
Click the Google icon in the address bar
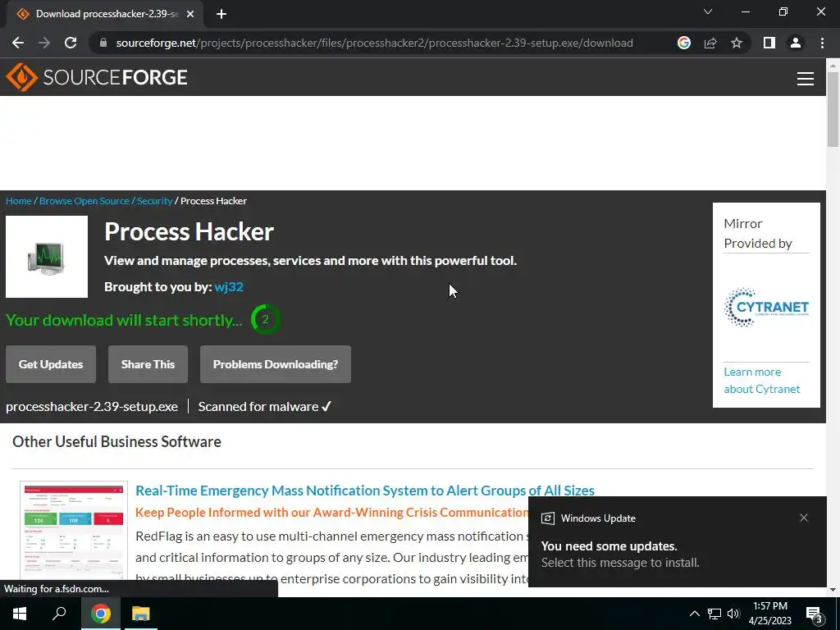pos(684,43)
